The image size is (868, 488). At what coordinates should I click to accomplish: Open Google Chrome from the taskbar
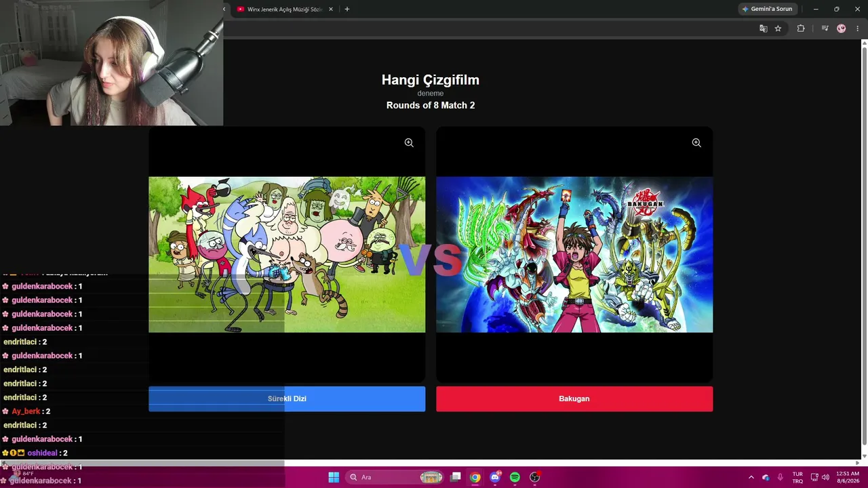[x=475, y=477]
